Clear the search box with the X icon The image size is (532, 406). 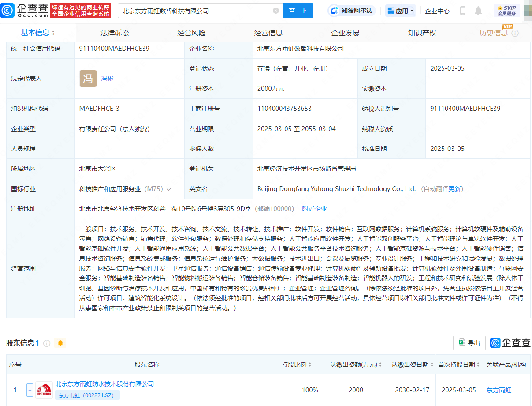point(276,11)
